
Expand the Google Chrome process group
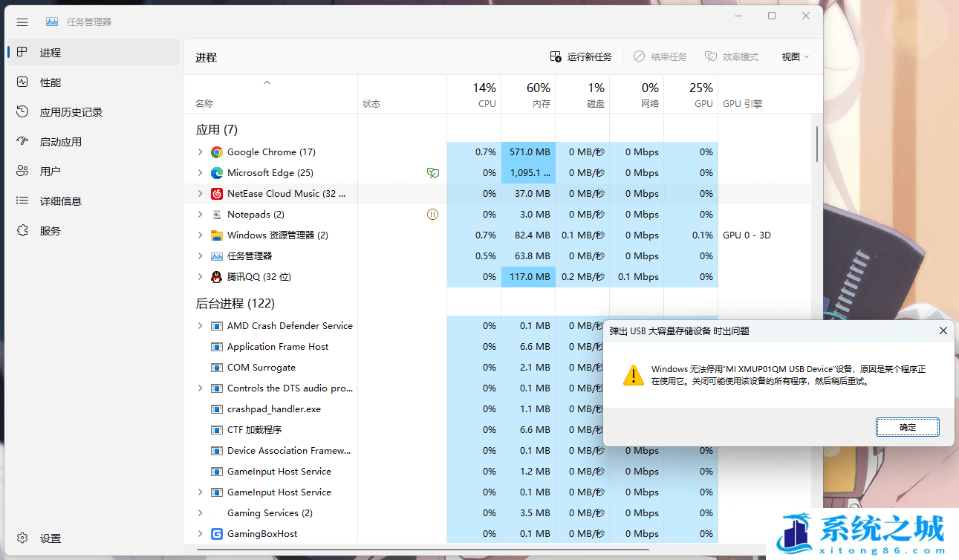click(x=200, y=152)
